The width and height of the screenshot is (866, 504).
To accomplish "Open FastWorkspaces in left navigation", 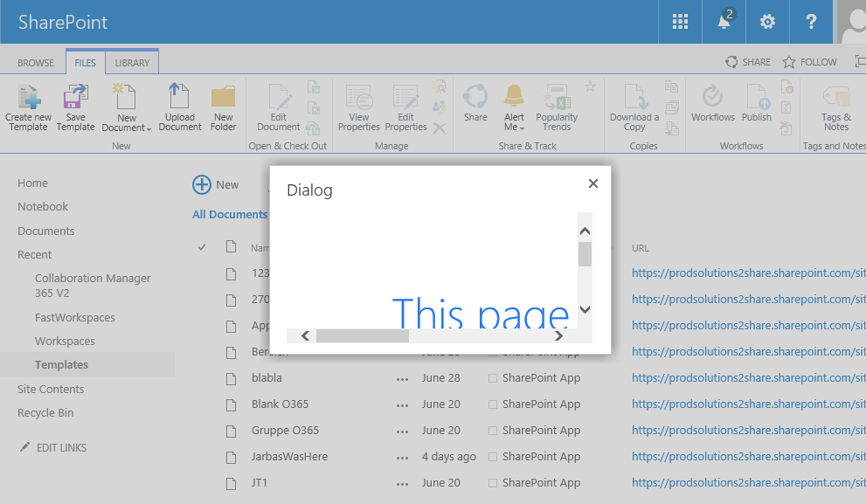I will [x=74, y=317].
